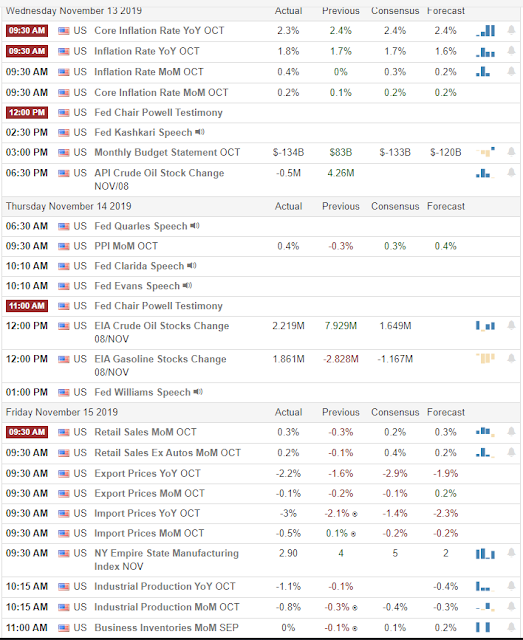This screenshot has height=640, width=523.
Task: Open the mini chart for Monthly Budget Statement
Action: pyautogui.click(x=485, y=152)
